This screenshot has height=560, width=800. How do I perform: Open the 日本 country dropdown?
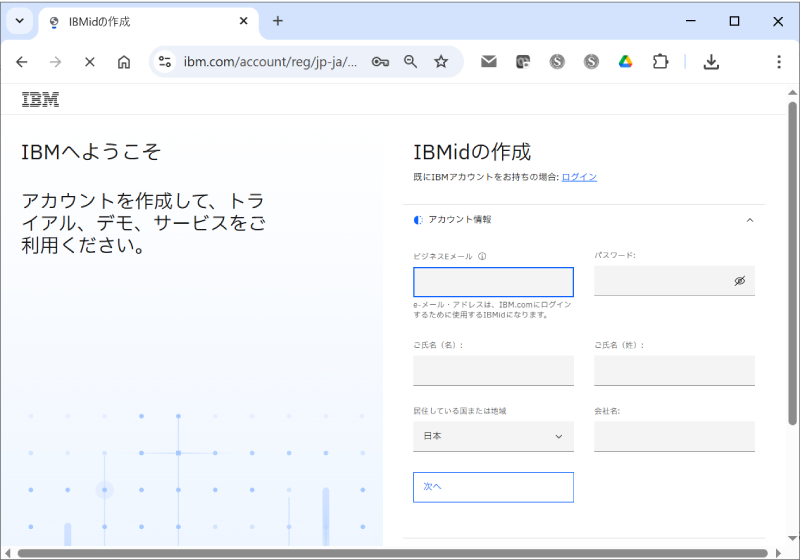(x=493, y=436)
